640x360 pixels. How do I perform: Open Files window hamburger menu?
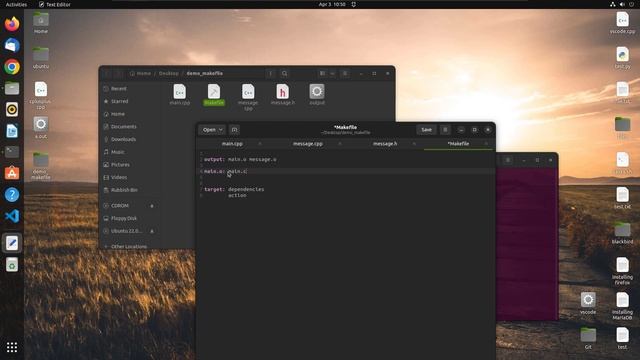[x=345, y=73]
